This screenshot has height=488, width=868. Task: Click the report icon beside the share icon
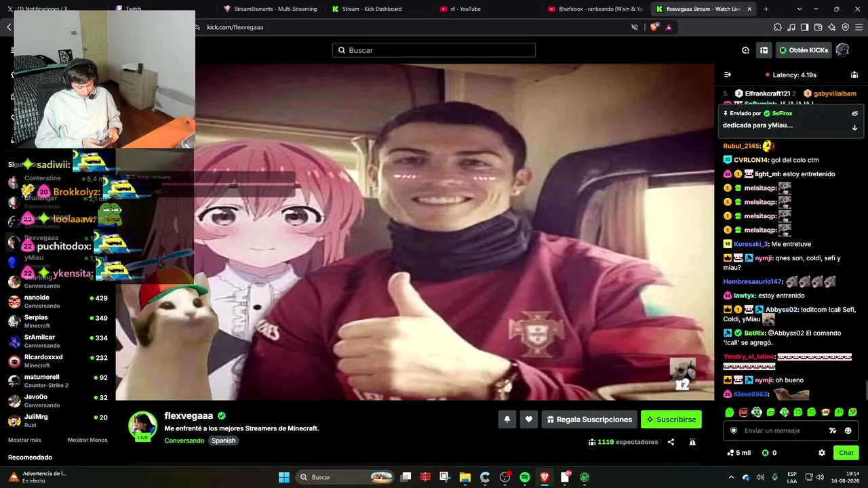pos(692,442)
